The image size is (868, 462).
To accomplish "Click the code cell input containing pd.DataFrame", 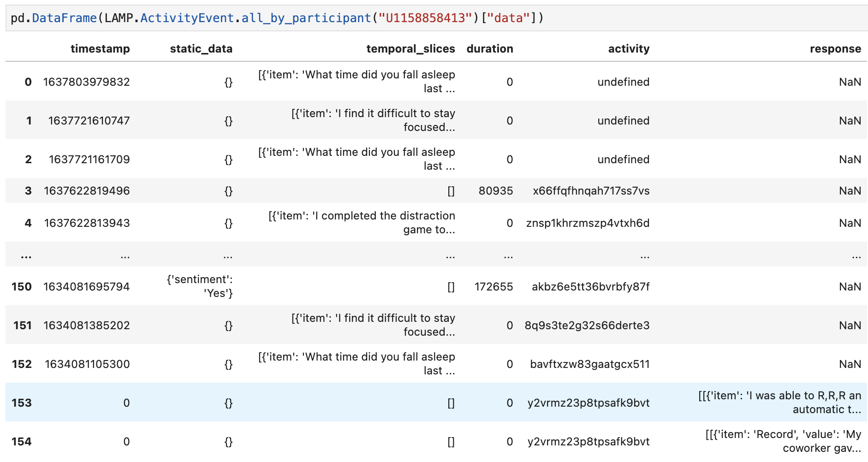I will click(x=436, y=18).
